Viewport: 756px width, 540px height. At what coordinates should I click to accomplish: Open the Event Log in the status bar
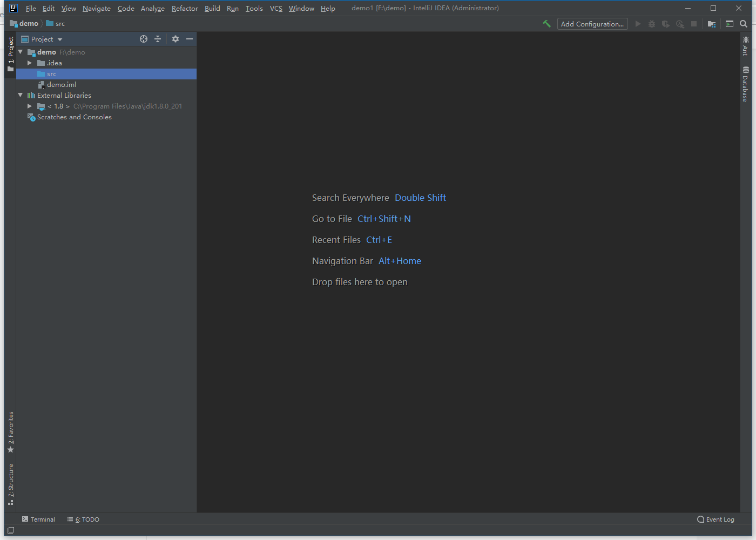pyautogui.click(x=715, y=519)
